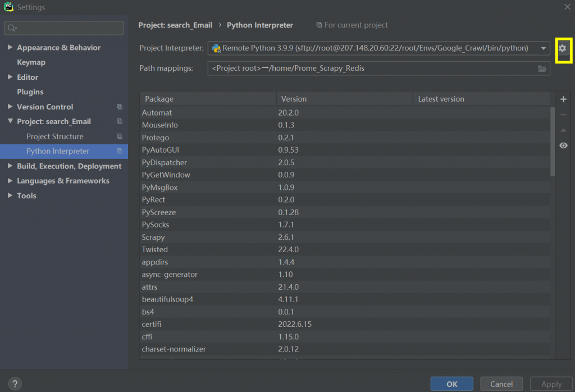575x392 pixels.
Task: Click the copy icon beside Python Interpreter
Action: (119, 151)
